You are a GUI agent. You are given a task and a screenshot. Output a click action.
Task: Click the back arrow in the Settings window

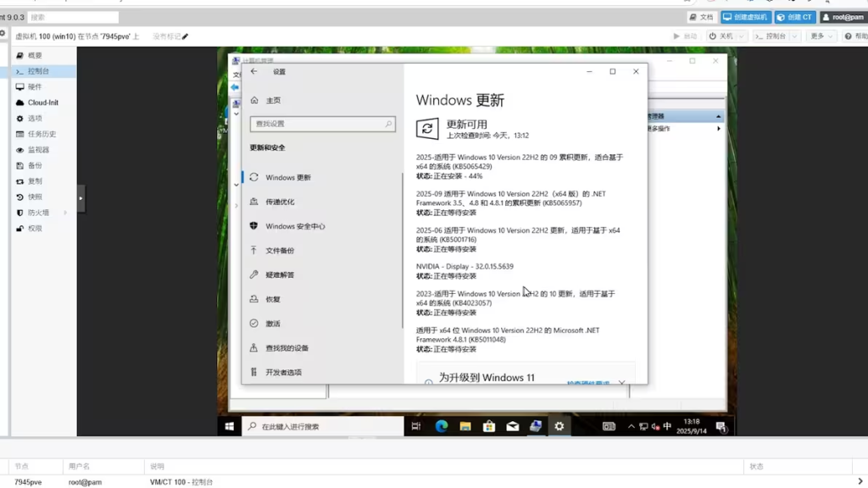(x=254, y=72)
